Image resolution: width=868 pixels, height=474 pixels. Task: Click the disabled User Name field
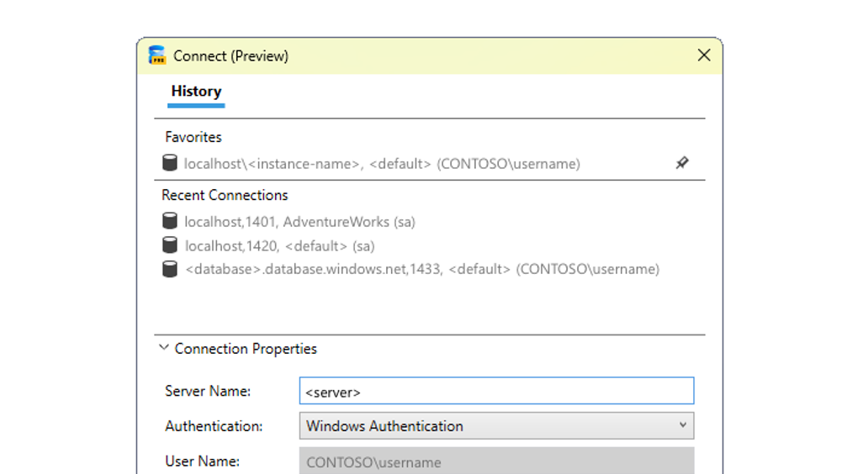[x=496, y=462]
